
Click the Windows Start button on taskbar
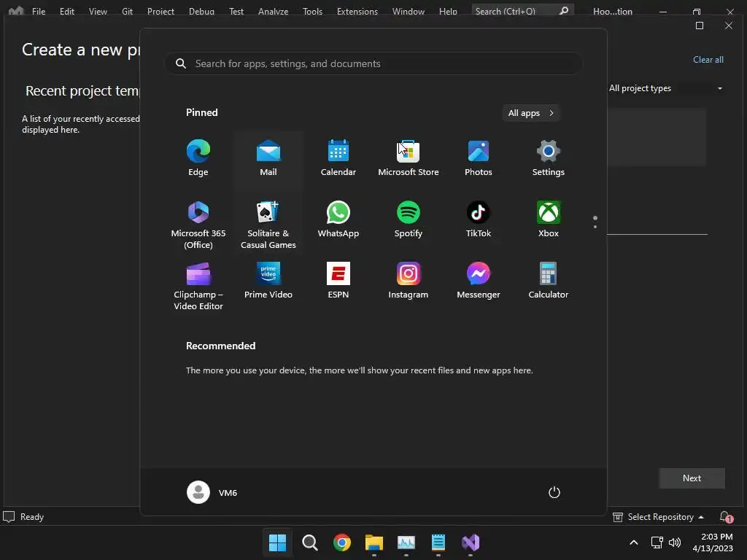point(277,542)
